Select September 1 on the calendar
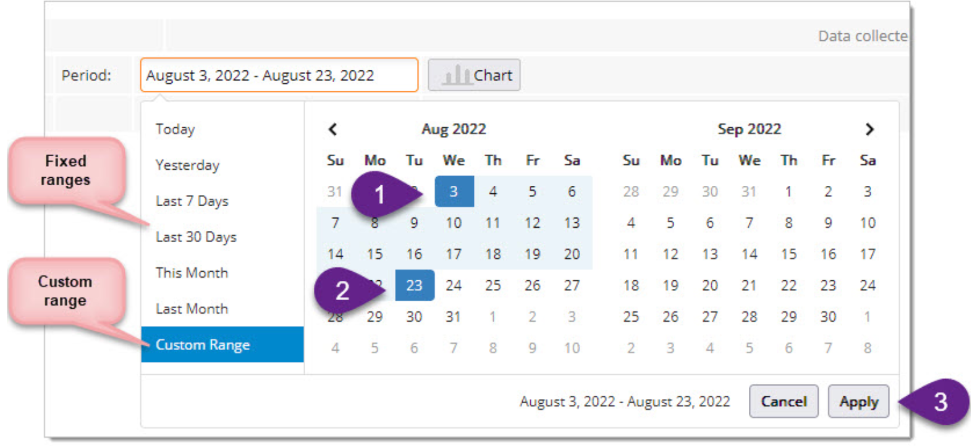The image size is (980, 447). 788,191
